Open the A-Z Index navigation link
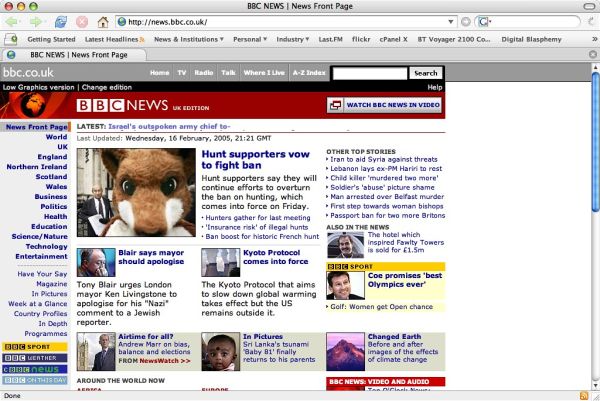Screen dimensions: 600x401 (x=309, y=73)
